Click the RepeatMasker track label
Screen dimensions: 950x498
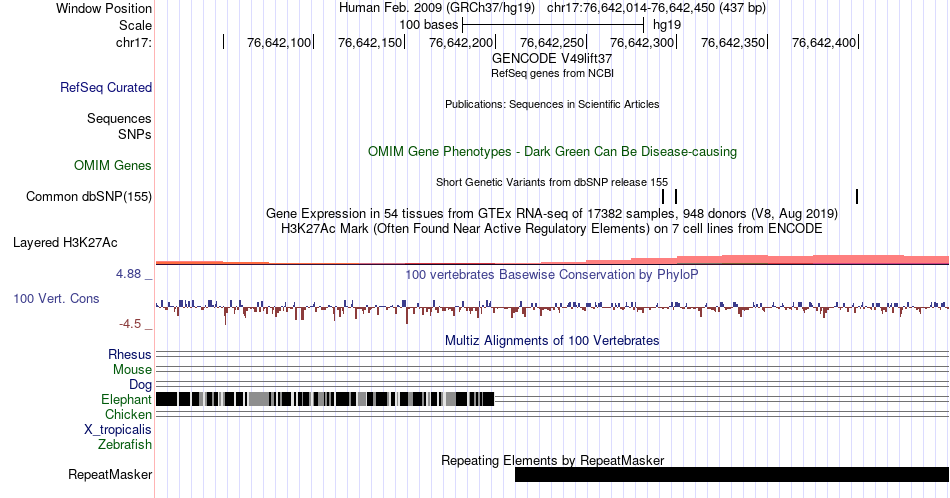pyautogui.click(x=110, y=474)
